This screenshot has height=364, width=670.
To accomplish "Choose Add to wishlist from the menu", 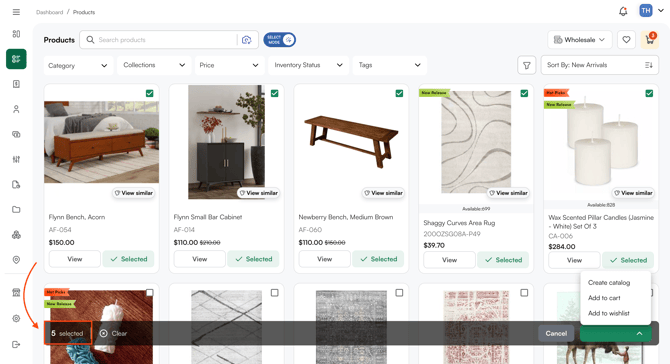I will 608,313.
